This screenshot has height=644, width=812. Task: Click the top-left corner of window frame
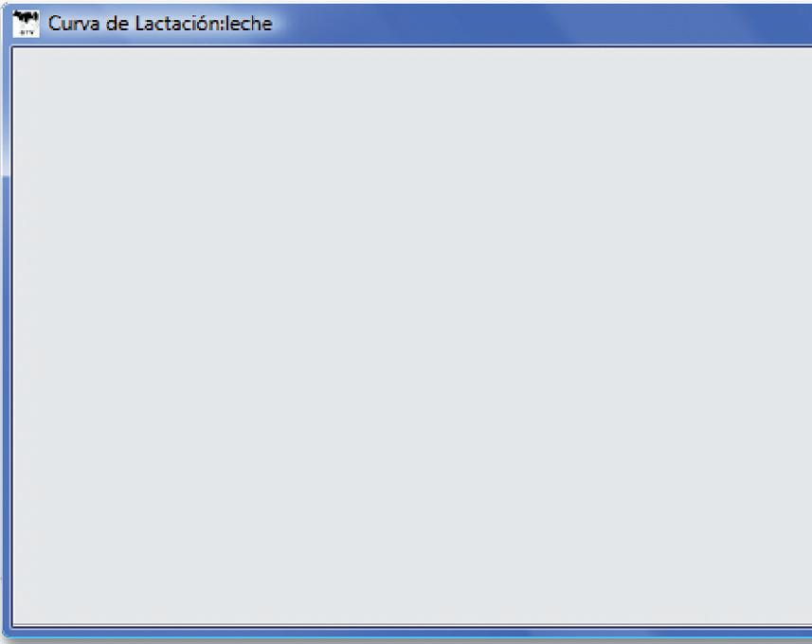point(7,8)
